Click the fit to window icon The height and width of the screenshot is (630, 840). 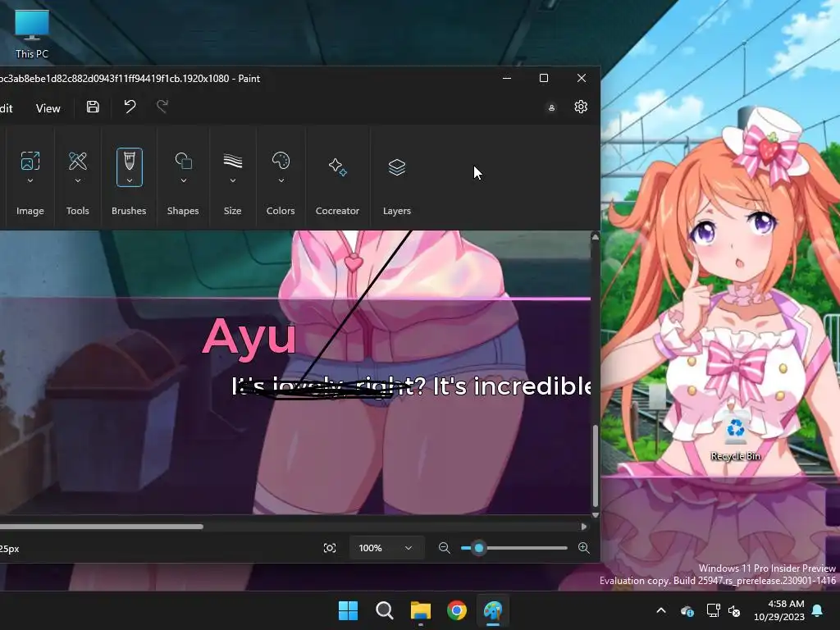pos(330,548)
